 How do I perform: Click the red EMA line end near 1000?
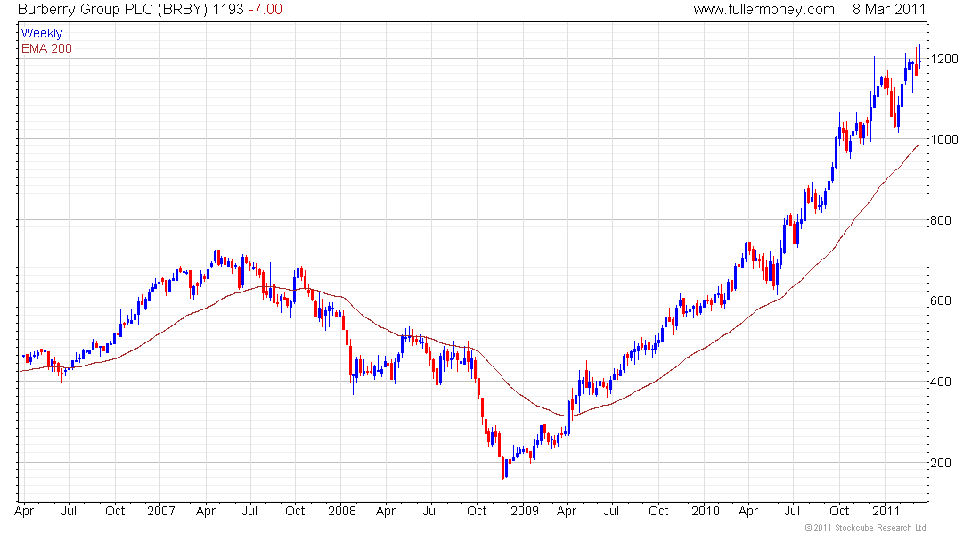tap(919, 146)
